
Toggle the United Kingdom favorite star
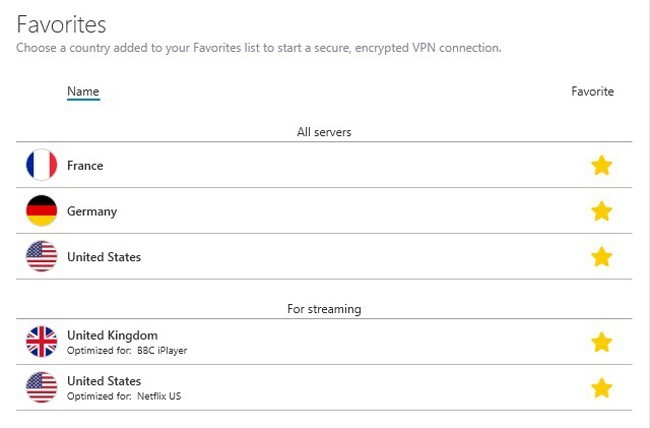pos(601,342)
